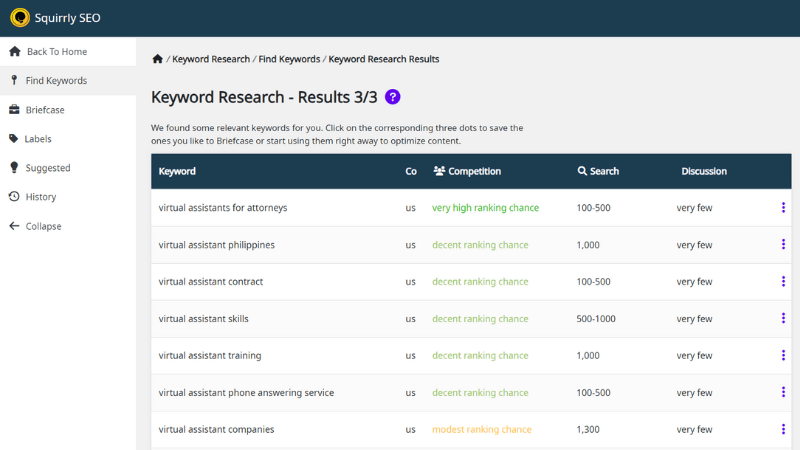The width and height of the screenshot is (800, 450).
Task: Go to Back To Home in sidebar
Action: click(68, 52)
